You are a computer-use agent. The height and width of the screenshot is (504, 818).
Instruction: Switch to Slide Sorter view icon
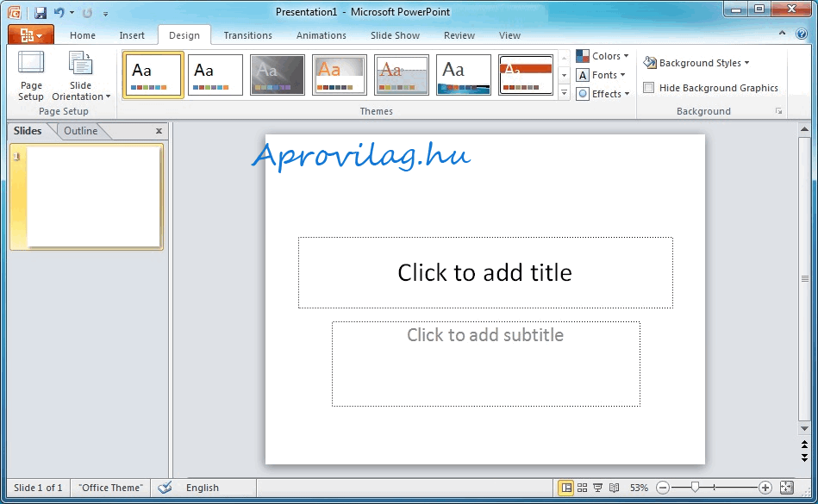tap(583, 488)
